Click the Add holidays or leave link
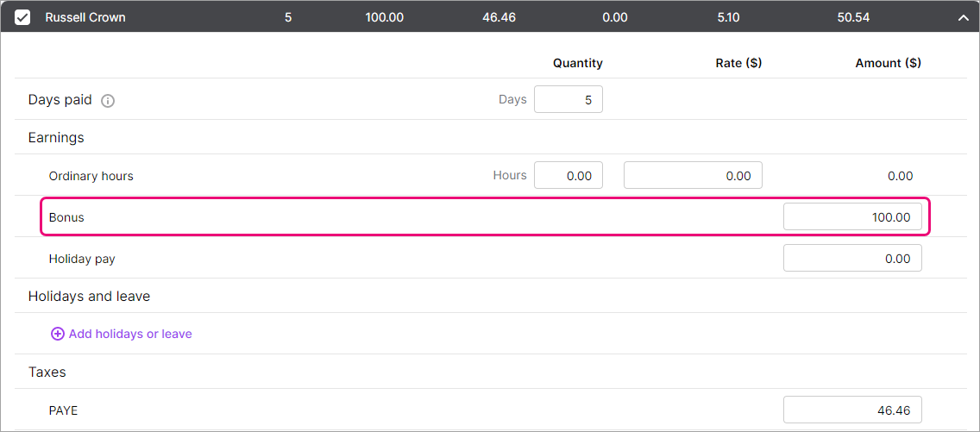Screen dimensions: 980x432 (x=130, y=334)
